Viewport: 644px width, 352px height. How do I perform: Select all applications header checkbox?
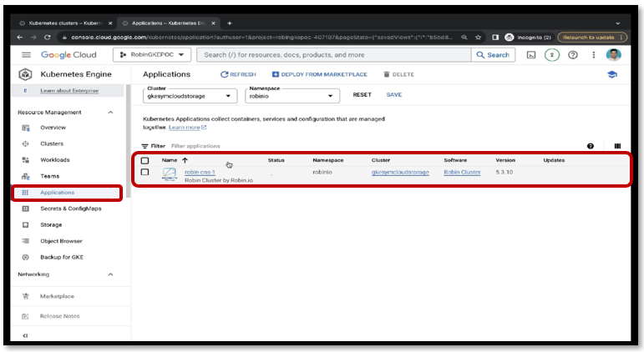[145, 160]
